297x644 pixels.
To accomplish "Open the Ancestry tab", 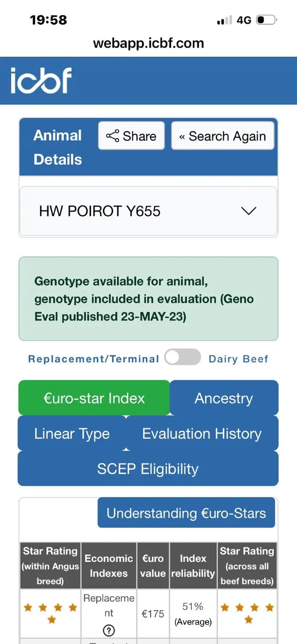I will click(x=224, y=398).
